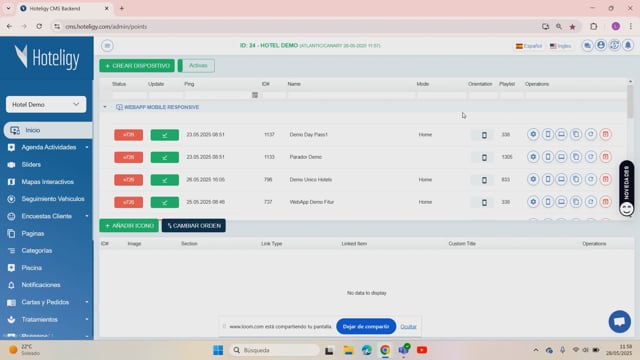Image resolution: width=640 pixels, height=360 pixels.
Task: Refresh the Demo Day Pass1 device
Action: point(591,134)
